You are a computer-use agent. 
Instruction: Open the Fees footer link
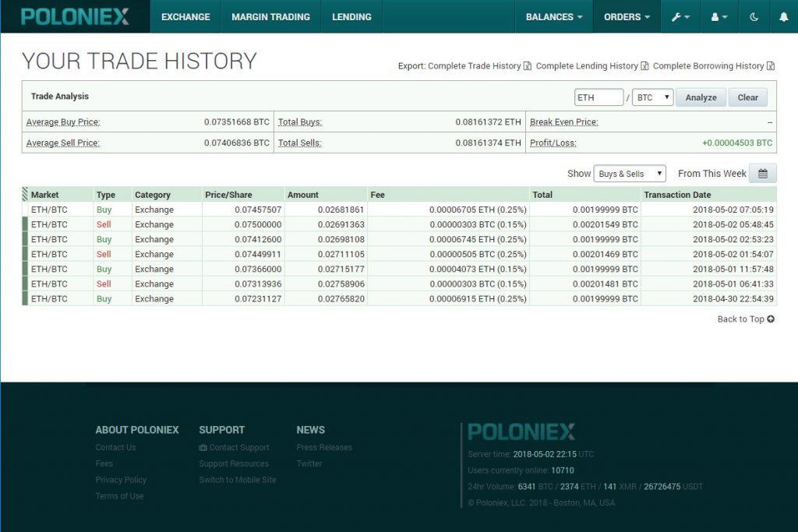[104, 464]
